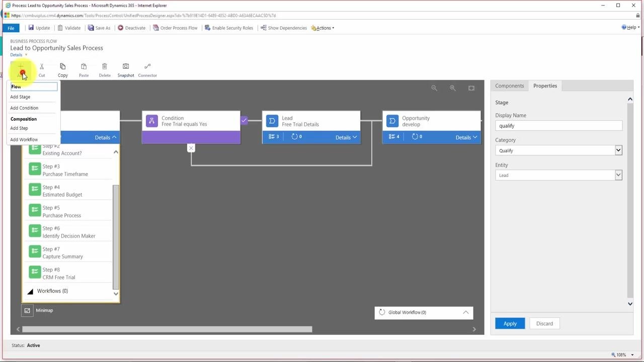Collapse the first stage Details
Image resolution: width=644 pixels, height=362 pixels.
point(106,137)
